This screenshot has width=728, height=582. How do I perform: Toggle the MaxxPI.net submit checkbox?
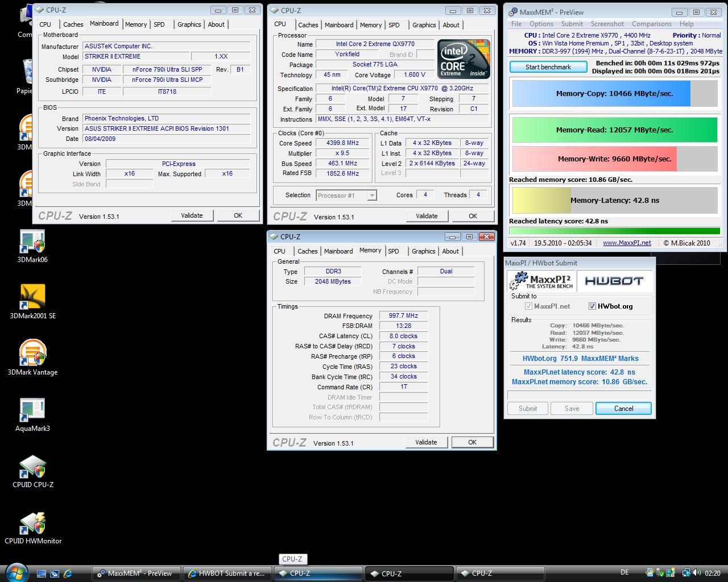point(528,306)
